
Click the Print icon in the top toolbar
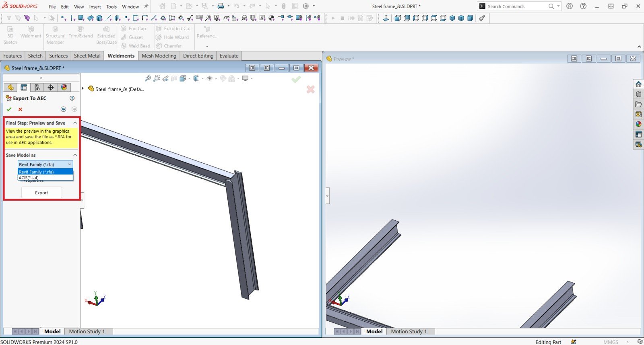coord(221,6)
